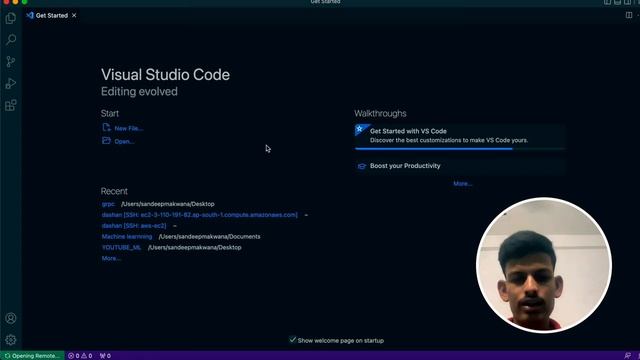Open Get Started with VS Code walkthrough
Image resolution: width=640 pixels, height=360 pixels.
coord(460,136)
